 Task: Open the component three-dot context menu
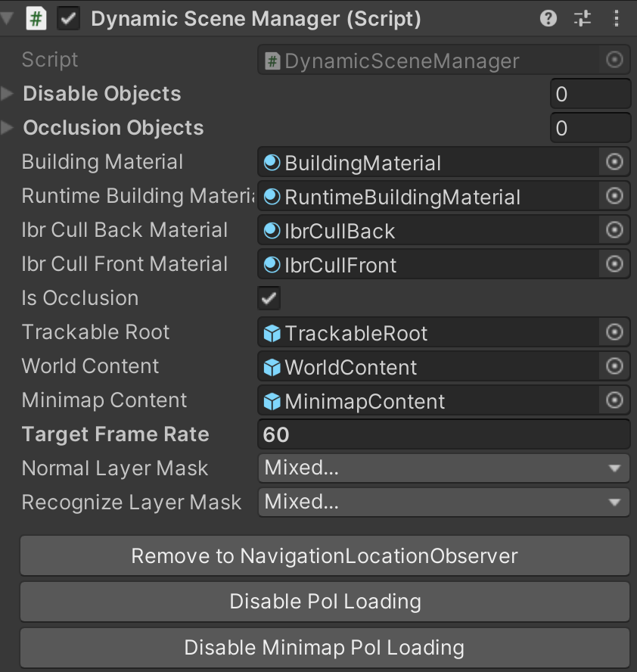coord(616,18)
